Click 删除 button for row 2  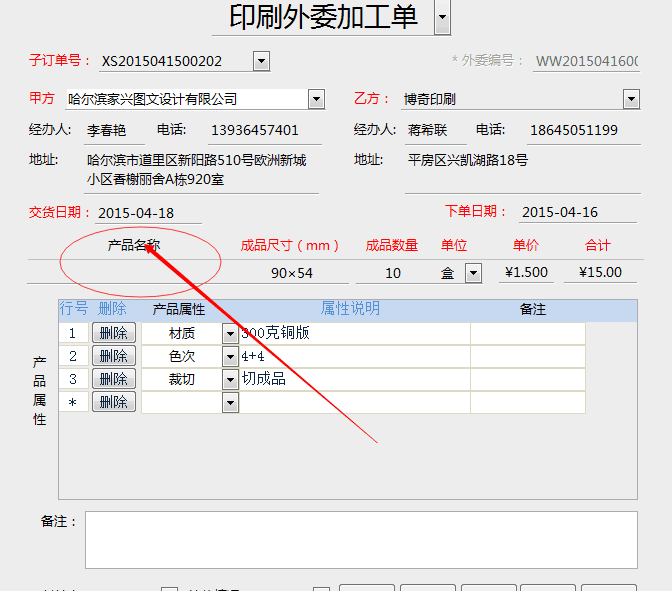click(113, 356)
